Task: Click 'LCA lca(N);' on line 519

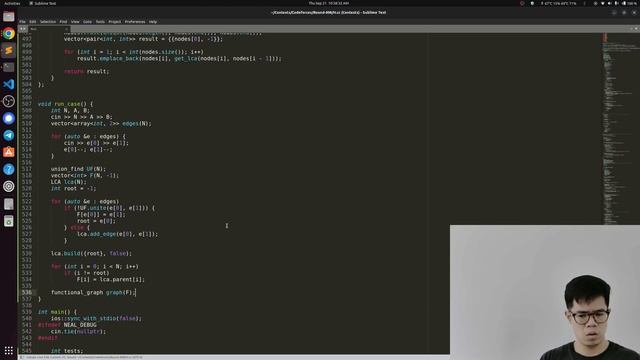Action: pyautogui.click(x=69, y=182)
